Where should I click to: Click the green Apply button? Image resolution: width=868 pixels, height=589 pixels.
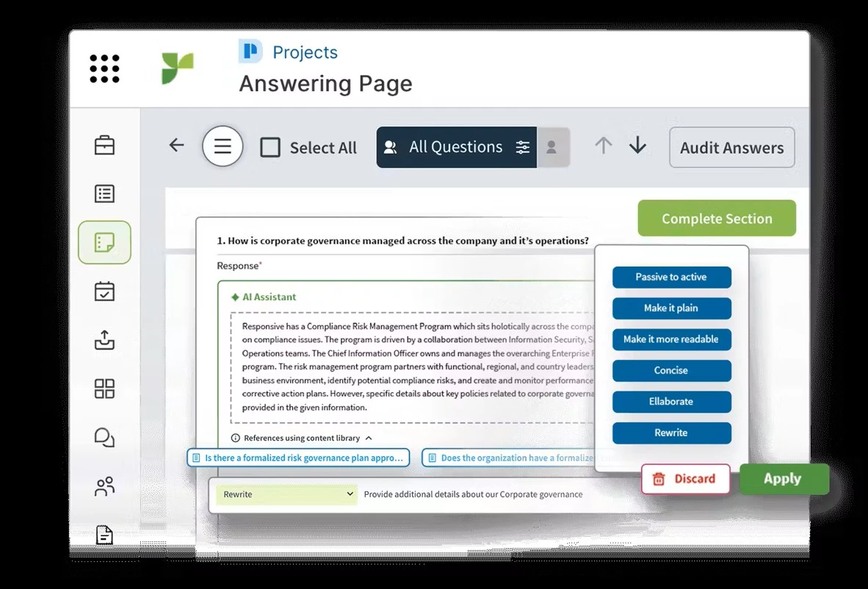pos(784,479)
